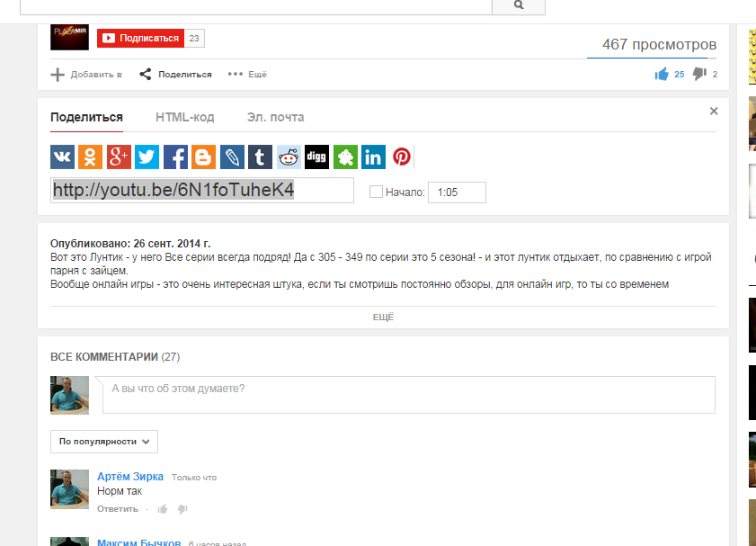756x546 pixels.
Task: Click the subscriber count 23
Action: [194, 38]
